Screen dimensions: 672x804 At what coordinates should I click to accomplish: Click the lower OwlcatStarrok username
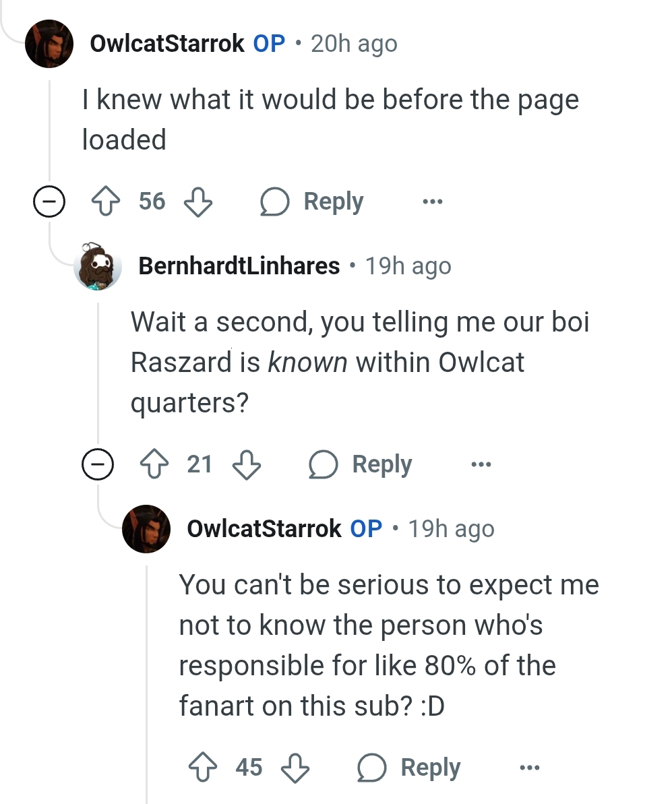click(x=264, y=529)
